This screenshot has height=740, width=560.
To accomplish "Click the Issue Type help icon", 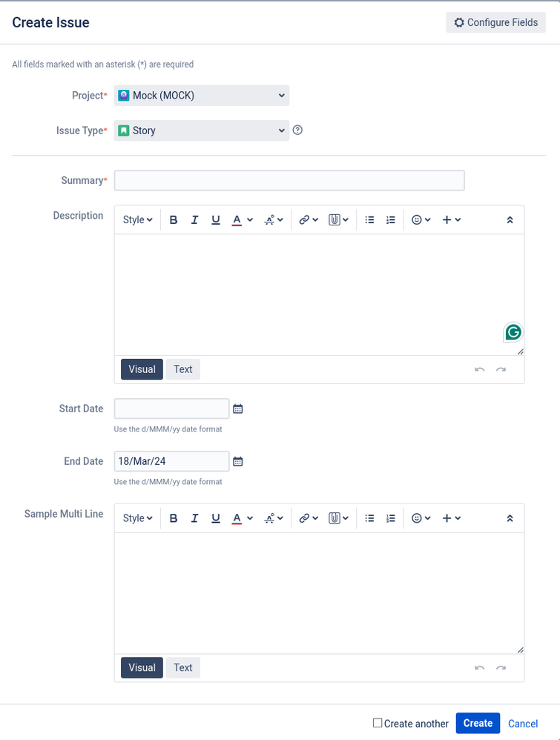I will click(297, 131).
